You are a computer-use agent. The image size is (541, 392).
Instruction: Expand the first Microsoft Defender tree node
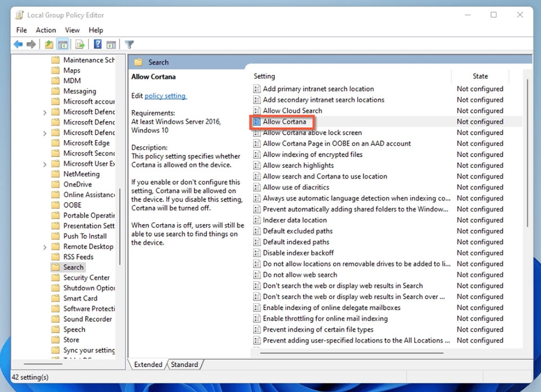tap(45, 113)
